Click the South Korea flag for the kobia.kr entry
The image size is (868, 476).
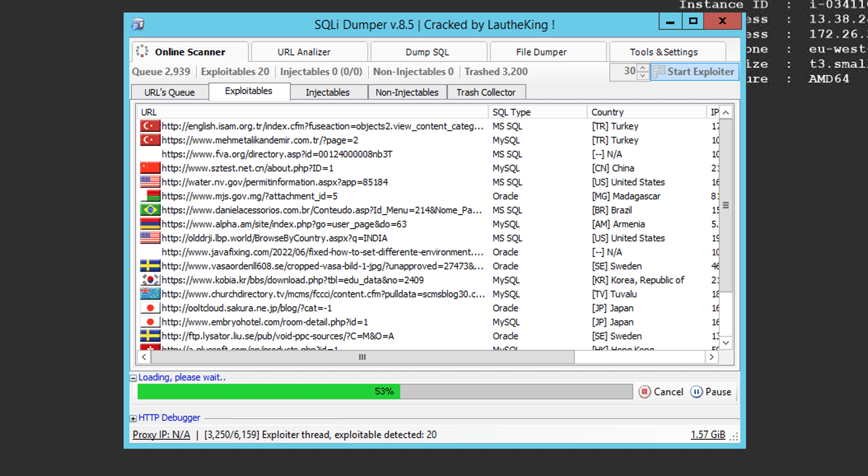click(x=150, y=280)
